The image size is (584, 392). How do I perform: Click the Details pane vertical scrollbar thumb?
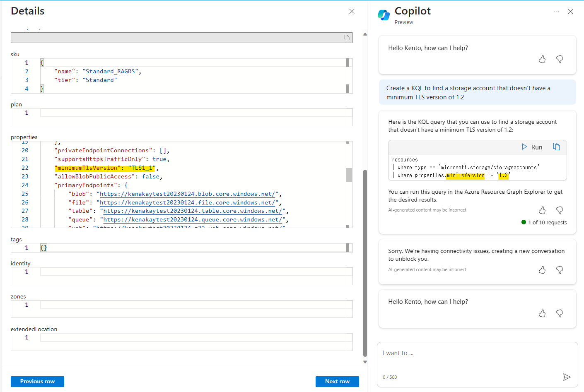365,263
